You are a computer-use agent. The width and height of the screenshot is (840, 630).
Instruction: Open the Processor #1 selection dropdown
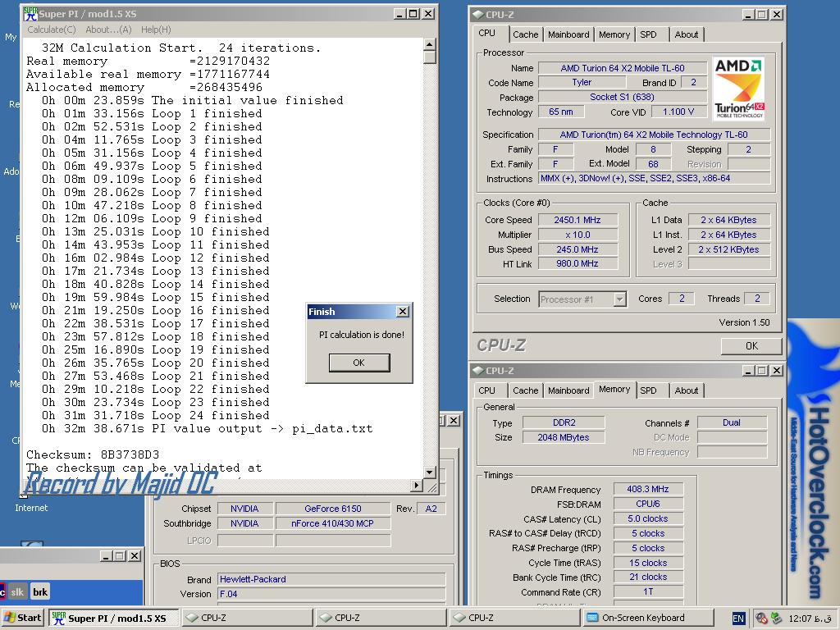coord(620,299)
